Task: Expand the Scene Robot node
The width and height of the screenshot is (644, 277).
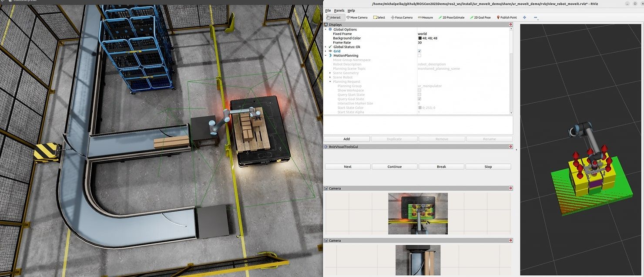Action: (x=330, y=77)
